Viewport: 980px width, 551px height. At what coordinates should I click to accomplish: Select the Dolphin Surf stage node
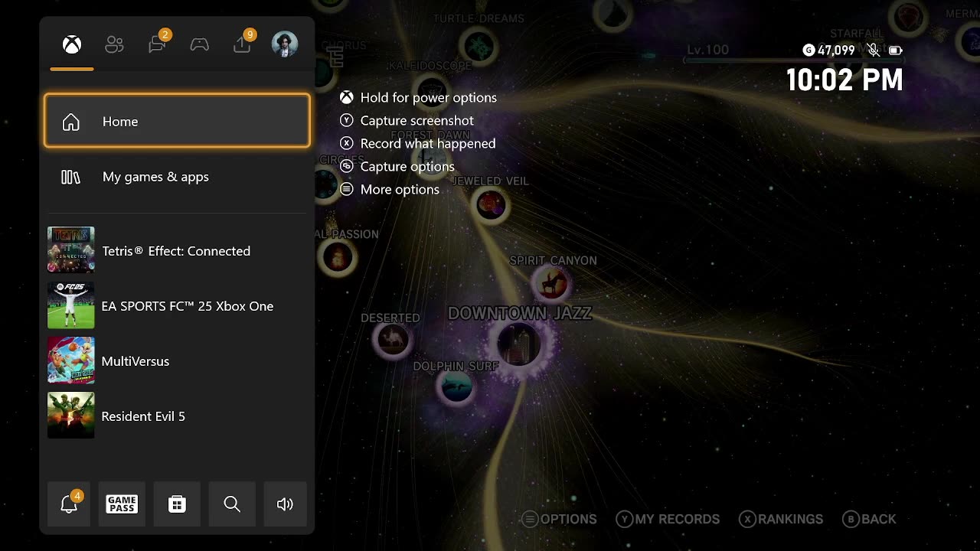pyautogui.click(x=457, y=387)
